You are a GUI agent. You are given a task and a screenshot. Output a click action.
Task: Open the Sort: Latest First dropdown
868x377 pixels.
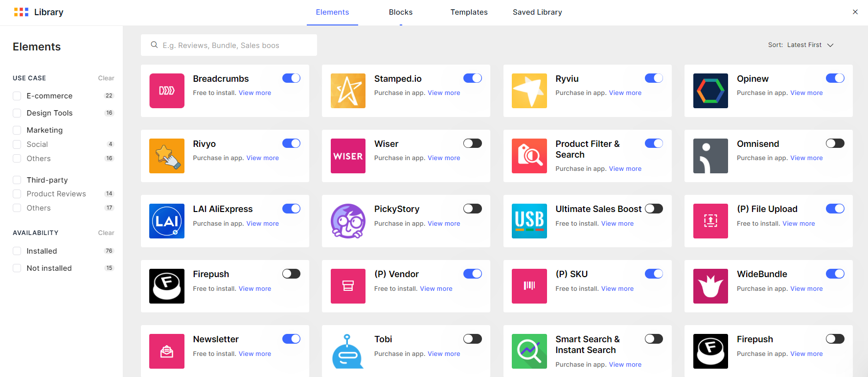(x=800, y=45)
